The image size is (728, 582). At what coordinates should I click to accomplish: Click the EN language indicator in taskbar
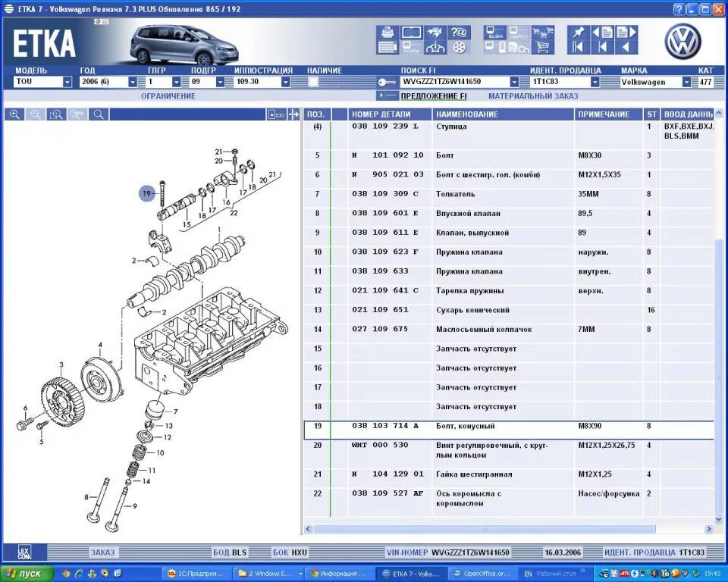(528, 574)
